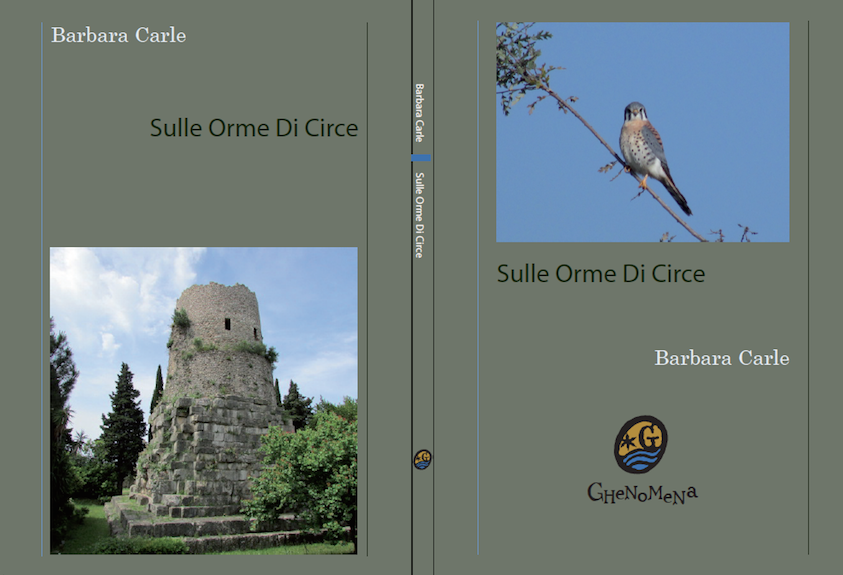Image resolution: width=843 pixels, height=575 pixels.
Task: Click the small Ghenomena logo on spine
Action: (x=422, y=459)
